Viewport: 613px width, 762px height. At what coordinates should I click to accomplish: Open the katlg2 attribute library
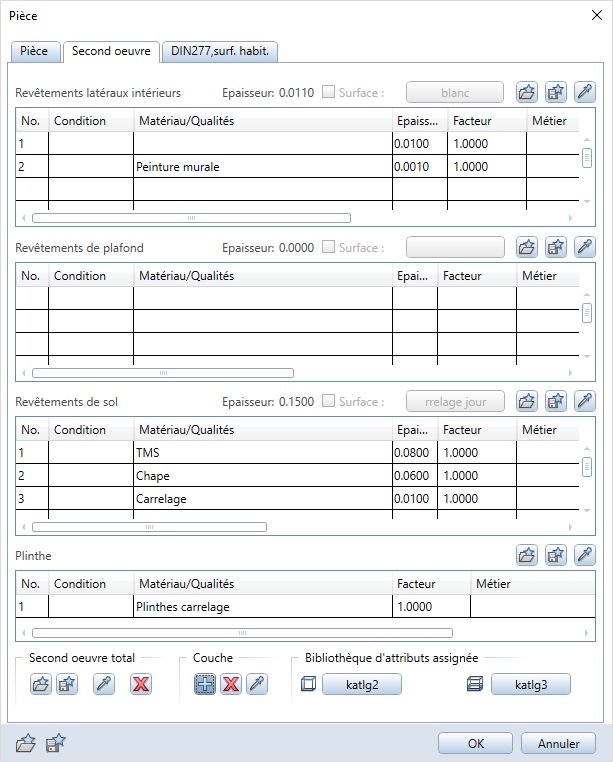(x=362, y=685)
